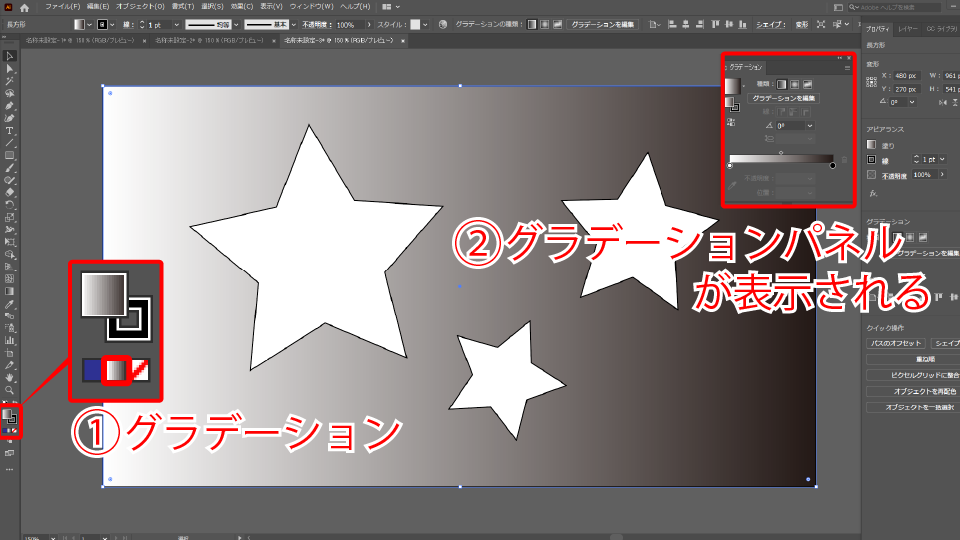960x540 pixels.
Task: Choose freeform gradient type in control bar
Action: point(557,24)
